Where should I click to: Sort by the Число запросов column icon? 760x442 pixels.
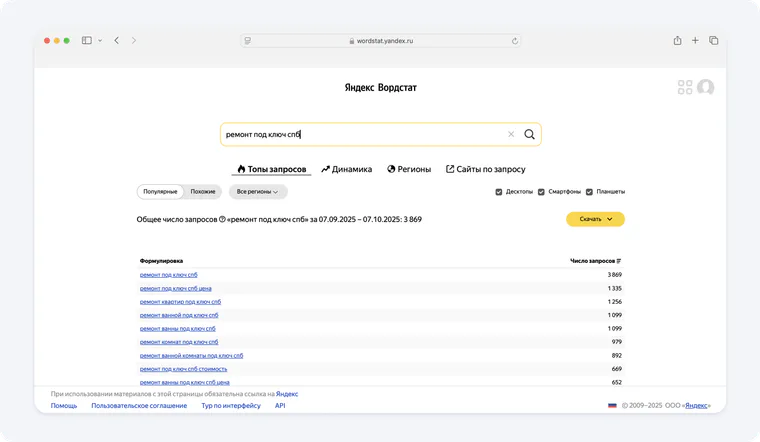(x=618, y=261)
